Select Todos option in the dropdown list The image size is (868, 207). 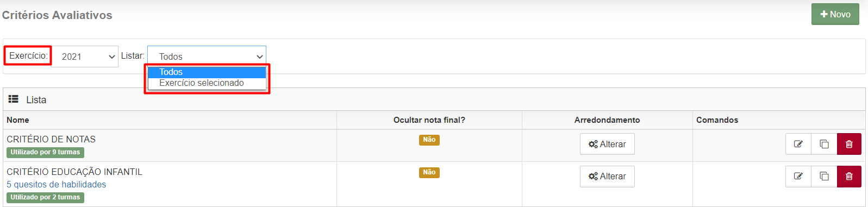(x=207, y=72)
